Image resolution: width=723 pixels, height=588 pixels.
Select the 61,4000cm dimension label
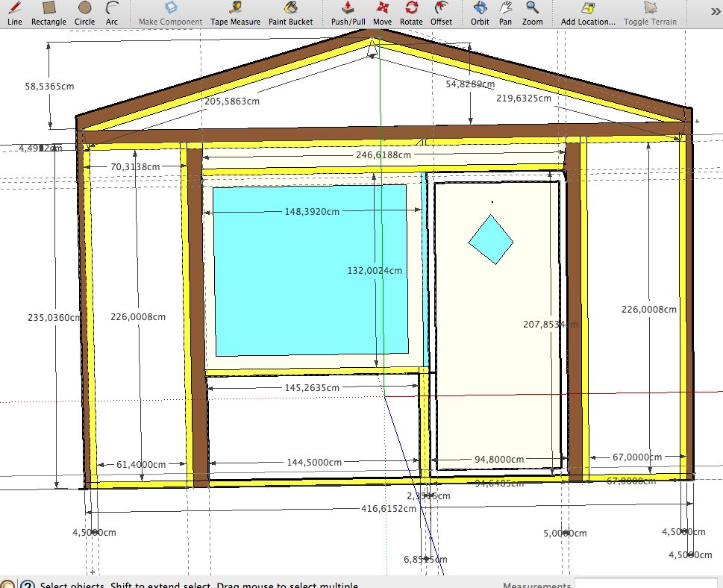pos(140,464)
